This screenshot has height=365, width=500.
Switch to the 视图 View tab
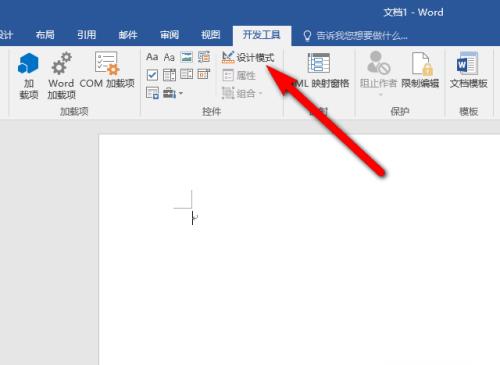[211, 35]
